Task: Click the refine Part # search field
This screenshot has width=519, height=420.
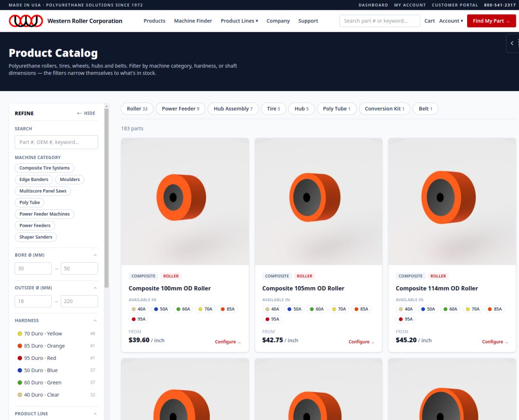Action: (x=56, y=142)
